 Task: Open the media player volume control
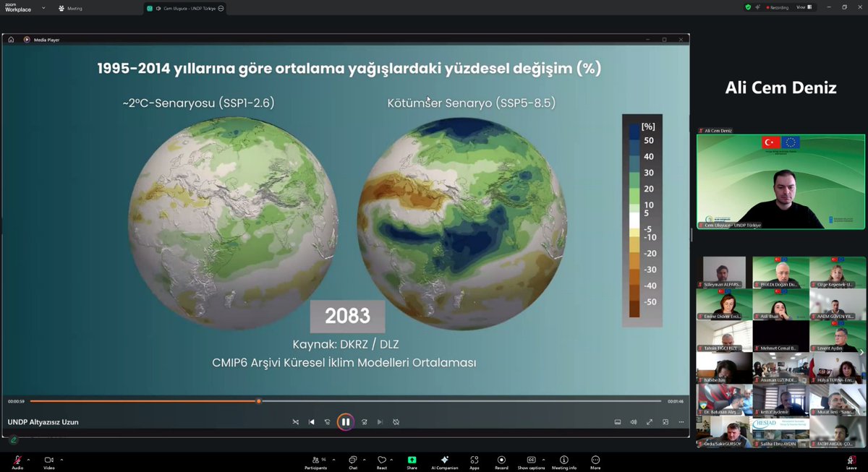[x=634, y=421]
